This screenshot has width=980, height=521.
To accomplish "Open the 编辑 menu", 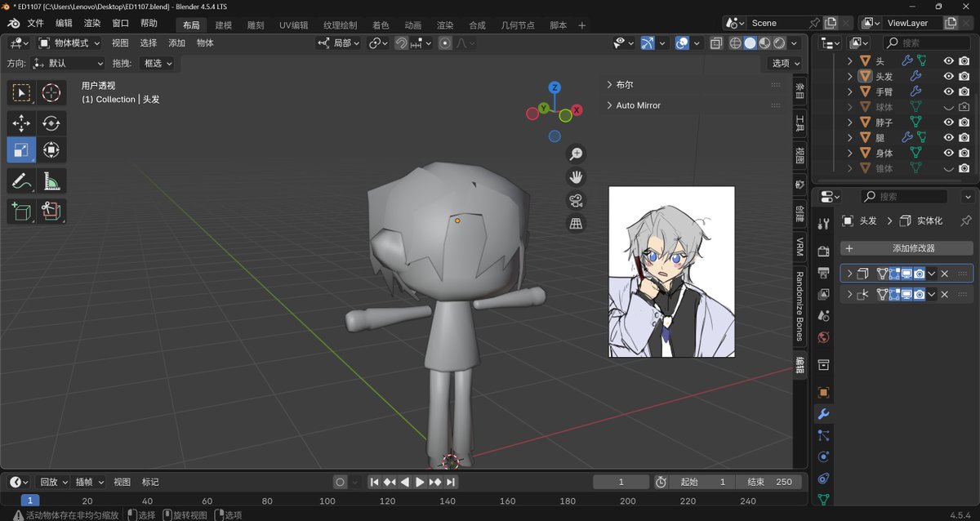I will click(64, 24).
